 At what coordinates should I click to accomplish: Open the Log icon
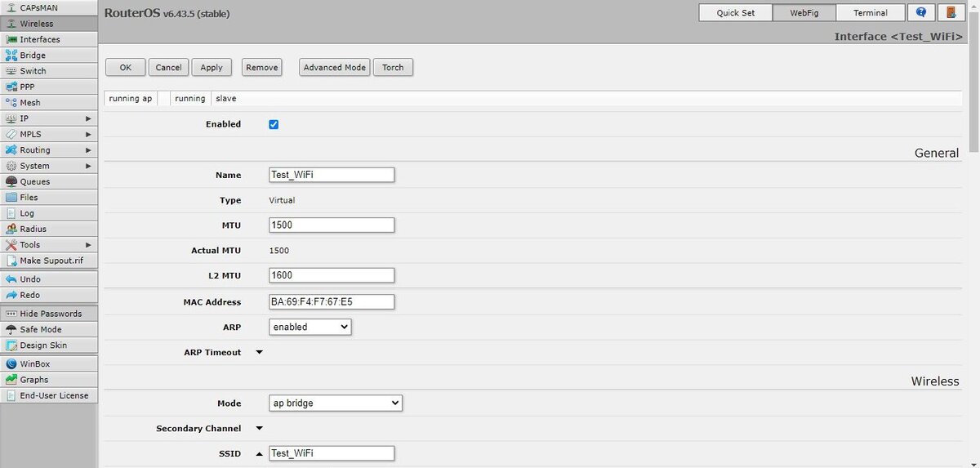11,213
